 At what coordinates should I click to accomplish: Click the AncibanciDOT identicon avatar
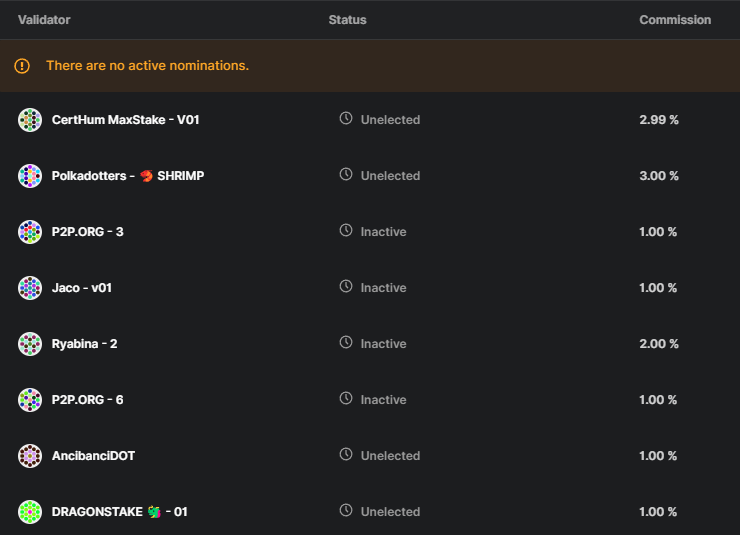(30, 456)
